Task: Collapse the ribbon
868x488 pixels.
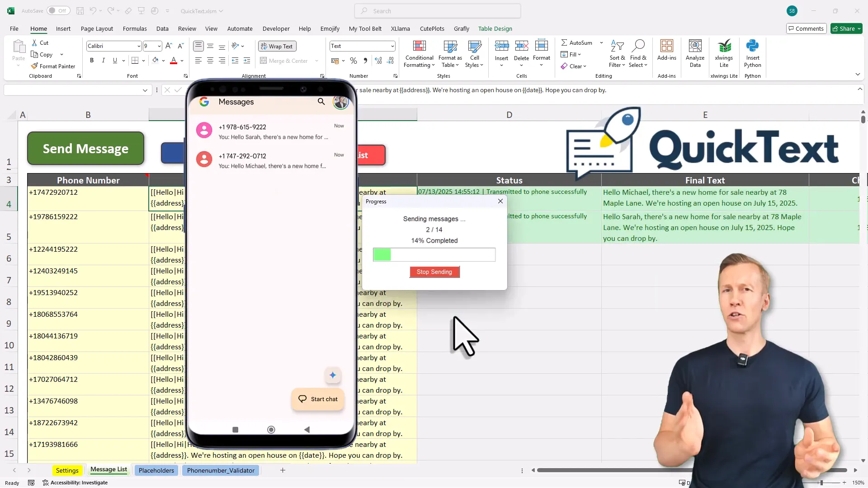Action: point(858,75)
